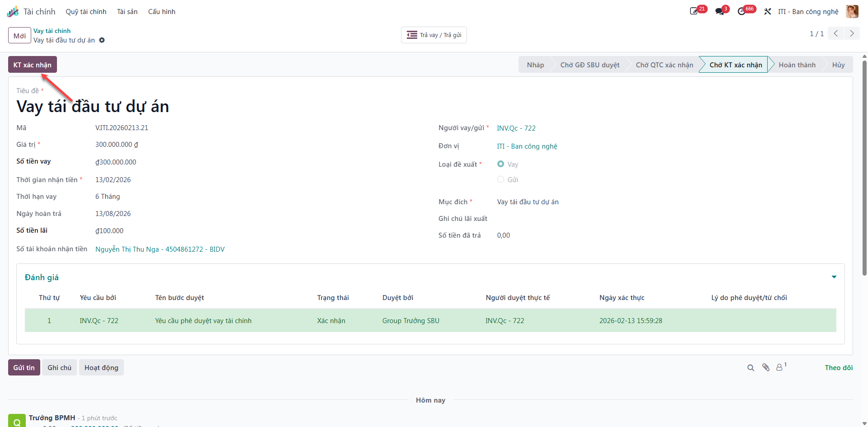Viewport: 868px width, 427px height.
Task: Open the Tài chính app home icon
Action: tap(13, 12)
